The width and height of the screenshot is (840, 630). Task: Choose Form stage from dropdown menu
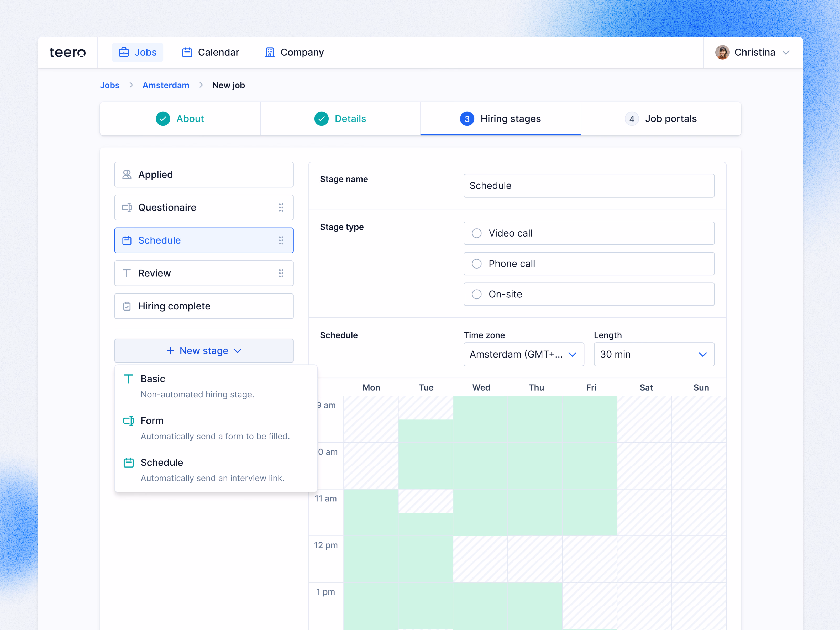coord(216,428)
